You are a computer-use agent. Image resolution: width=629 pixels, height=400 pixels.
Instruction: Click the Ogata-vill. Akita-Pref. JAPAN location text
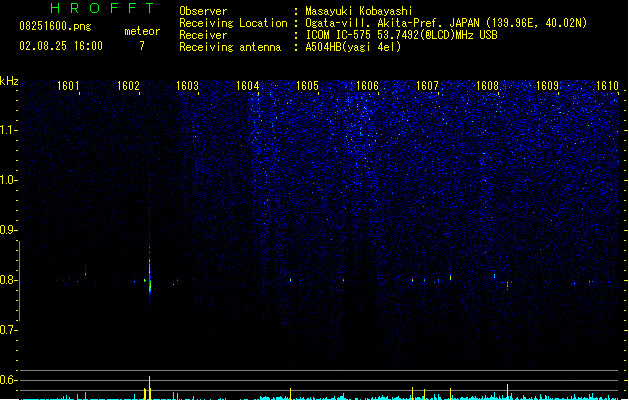446,23
